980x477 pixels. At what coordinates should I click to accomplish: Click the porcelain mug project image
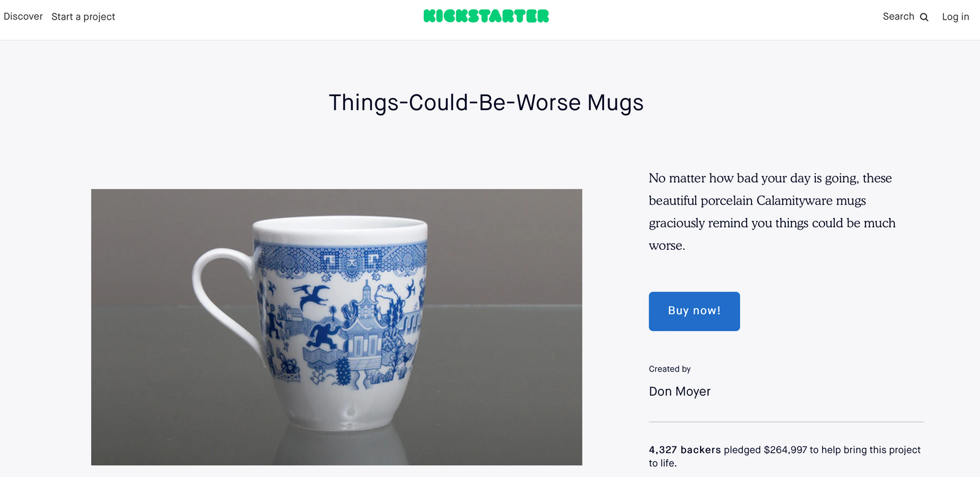click(336, 327)
